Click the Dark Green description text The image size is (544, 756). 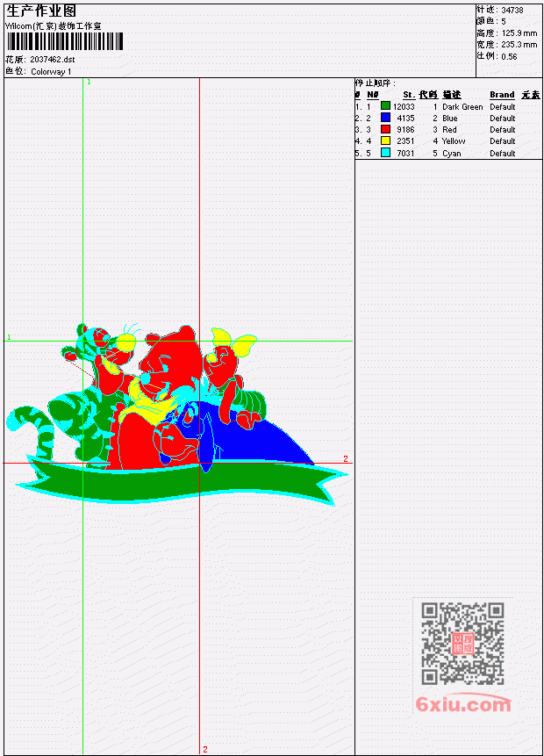coord(462,106)
